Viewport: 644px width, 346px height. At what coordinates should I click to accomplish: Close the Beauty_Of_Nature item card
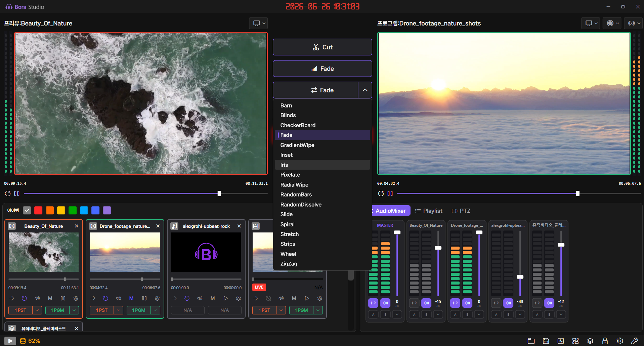click(77, 226)
